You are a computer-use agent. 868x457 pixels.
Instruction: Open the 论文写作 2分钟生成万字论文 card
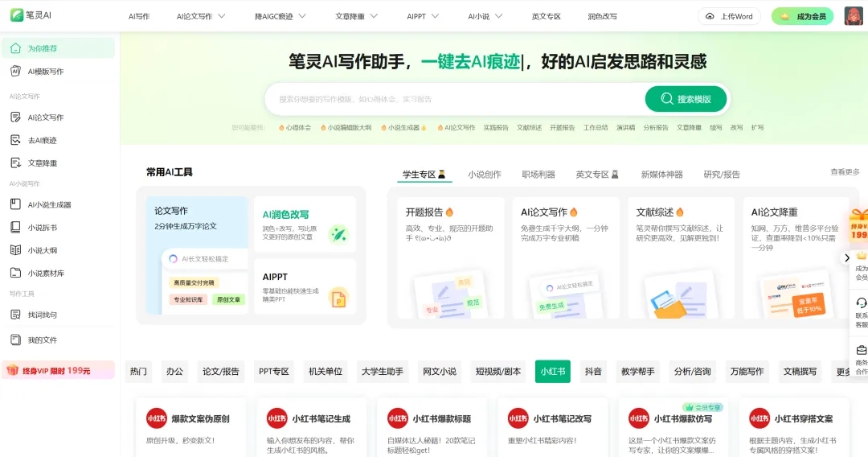[197, 255]
